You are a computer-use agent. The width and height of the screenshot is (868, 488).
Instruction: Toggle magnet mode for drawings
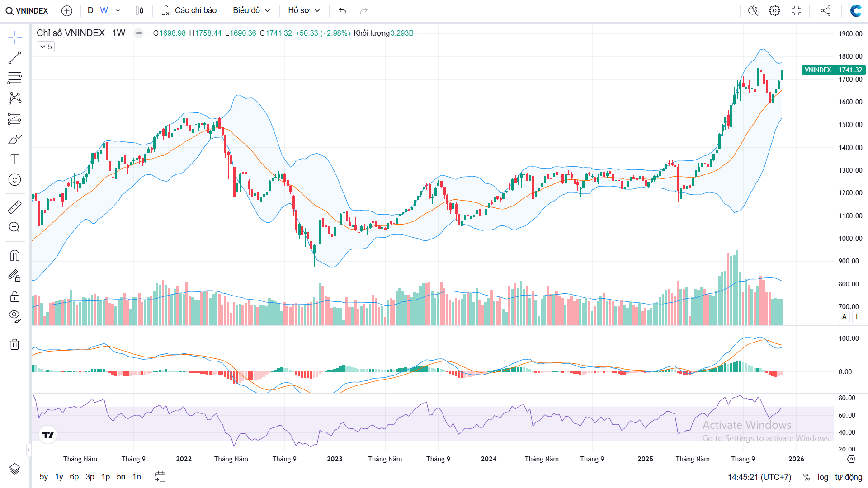pos(14,256)
